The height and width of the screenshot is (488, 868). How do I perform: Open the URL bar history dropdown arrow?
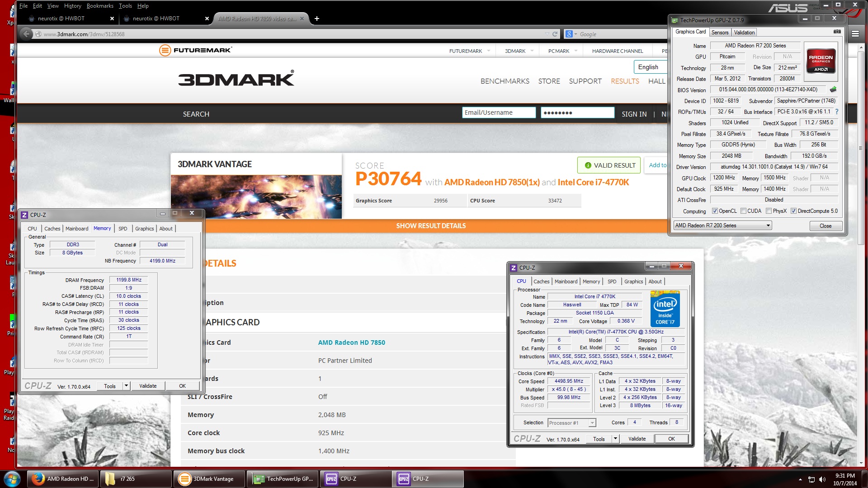coord(547,34)
